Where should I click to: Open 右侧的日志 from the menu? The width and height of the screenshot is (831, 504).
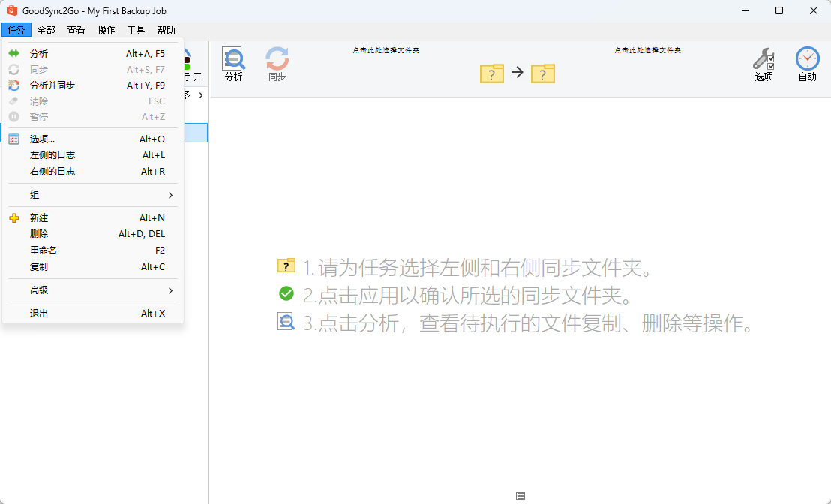(x=93, y=171)
